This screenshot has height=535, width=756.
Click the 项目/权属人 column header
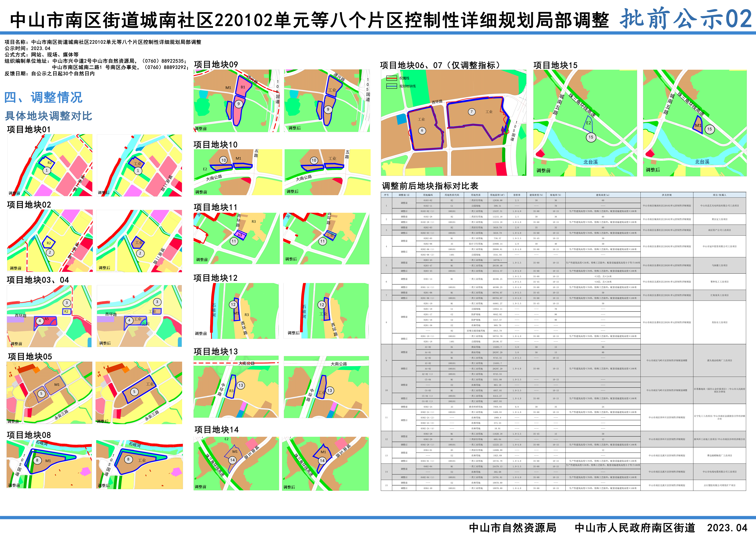tap(719, 195)
